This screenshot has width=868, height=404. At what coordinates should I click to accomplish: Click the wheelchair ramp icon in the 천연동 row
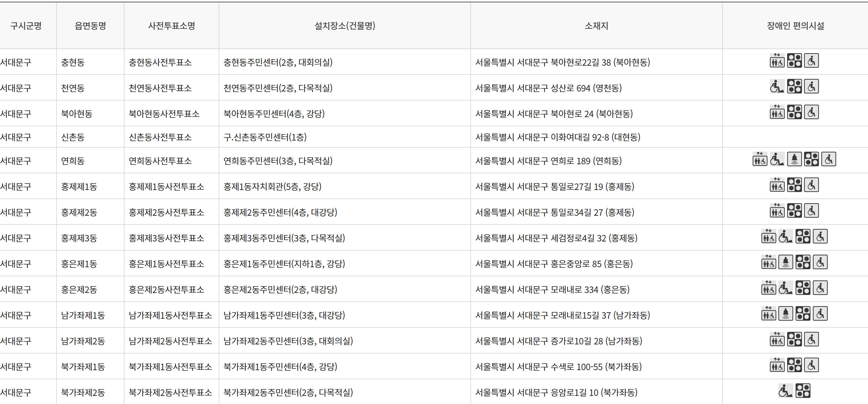point(777,87)
